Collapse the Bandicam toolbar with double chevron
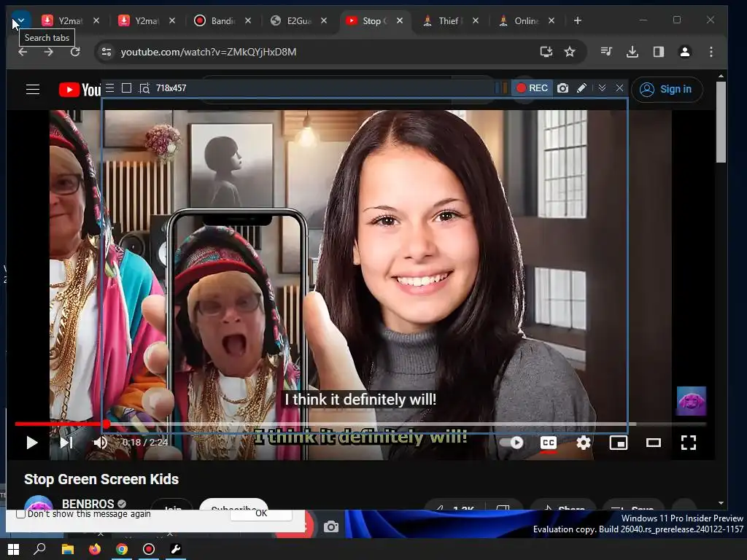Viewport: 747px width, 560px height. pyautogui.click(x=602, y=88)
